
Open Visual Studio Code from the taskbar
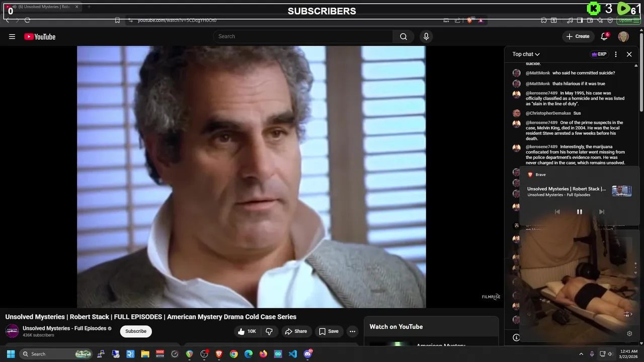pos(293,354)
